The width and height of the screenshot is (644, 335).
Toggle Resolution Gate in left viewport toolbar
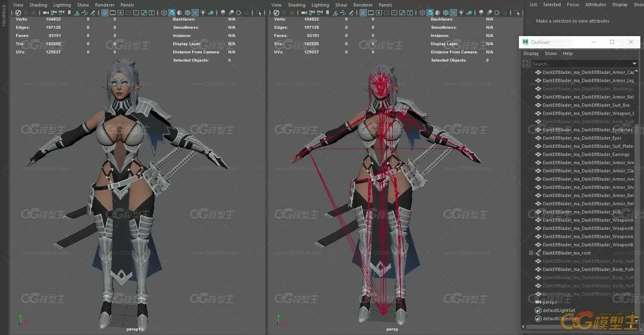121,13
